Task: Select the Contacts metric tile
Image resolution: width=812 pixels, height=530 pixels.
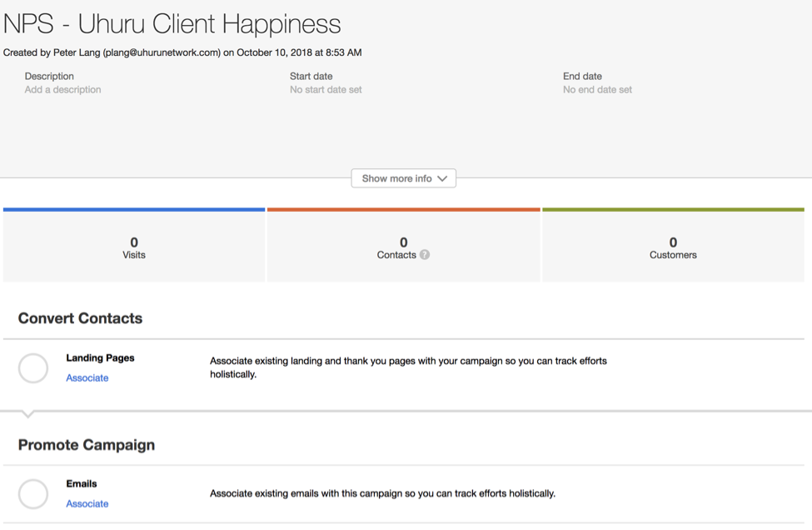Action: point(403,245)
